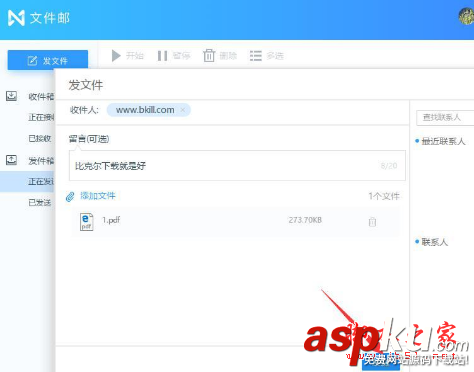The image size is (474, 372).
Task: Click the paperclip attach icon
Action: pos(70,197)
